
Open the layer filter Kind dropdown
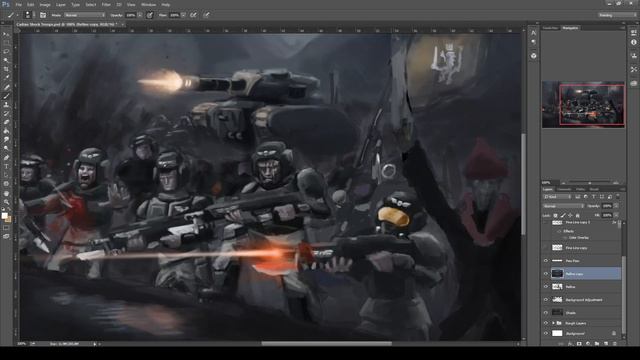(x=557, y=197)
